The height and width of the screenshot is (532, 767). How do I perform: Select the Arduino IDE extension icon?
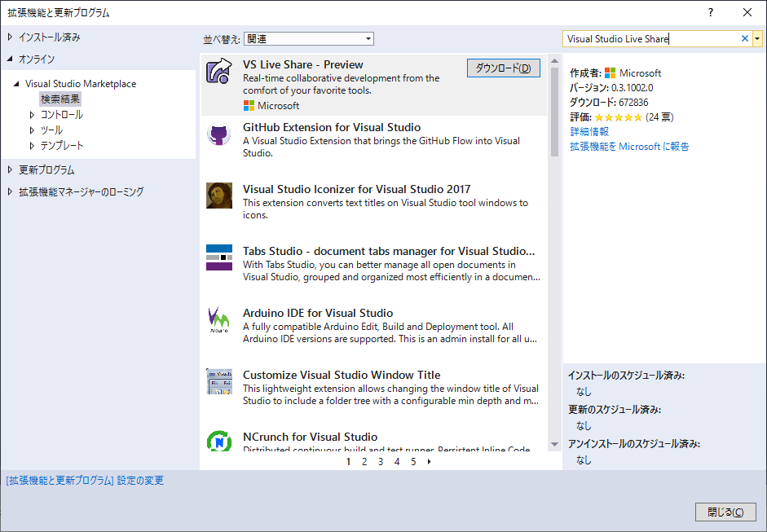(218, 320)
